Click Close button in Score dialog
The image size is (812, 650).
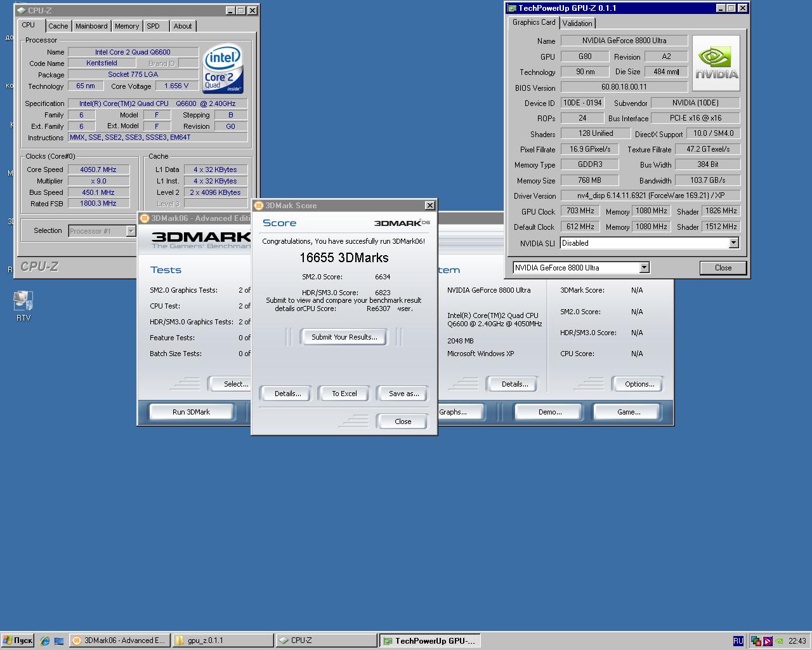[403, 421]
